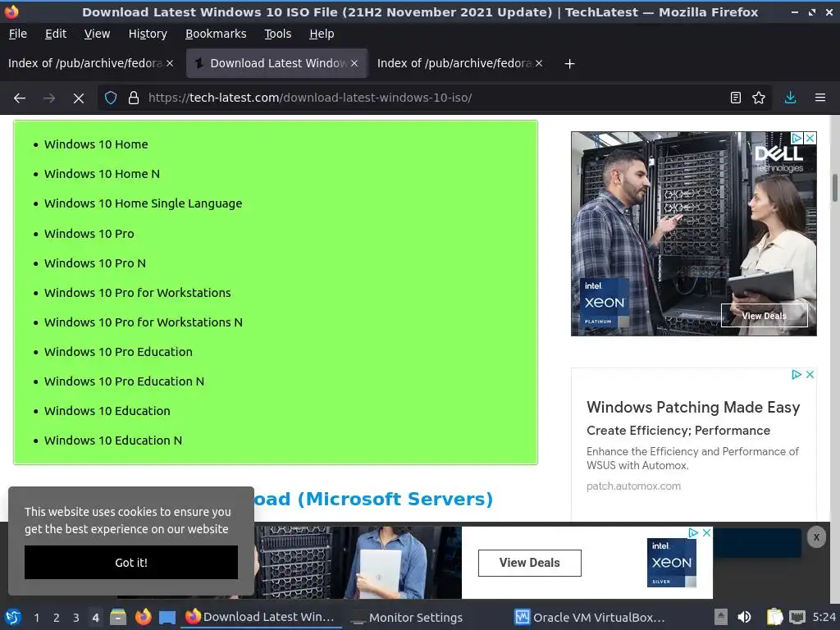840x630 pixels.
Task: Select the text 'Windows 10 Home Single Language'
Action: coord(143,203)
